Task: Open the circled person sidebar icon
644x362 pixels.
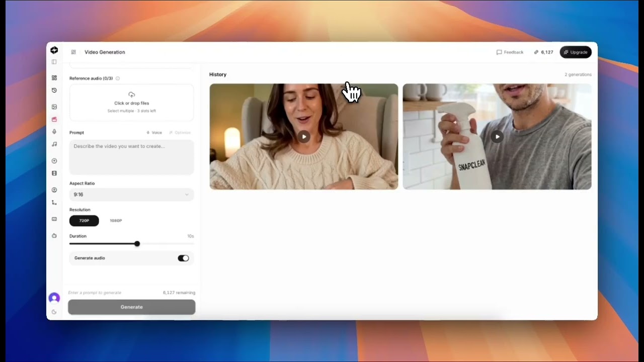Action: click(x=54, y=190)
